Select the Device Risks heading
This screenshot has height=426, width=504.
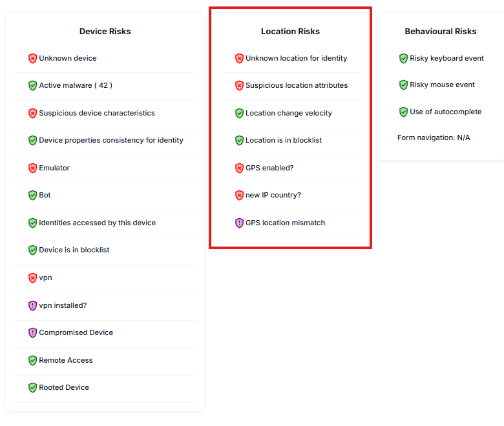click(x=105, y=32)
